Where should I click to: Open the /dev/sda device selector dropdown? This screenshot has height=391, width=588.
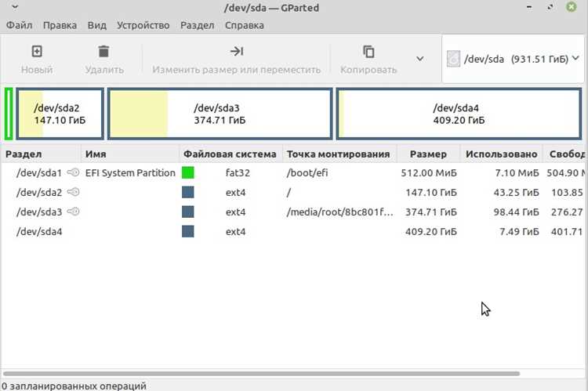click(513, 59)
